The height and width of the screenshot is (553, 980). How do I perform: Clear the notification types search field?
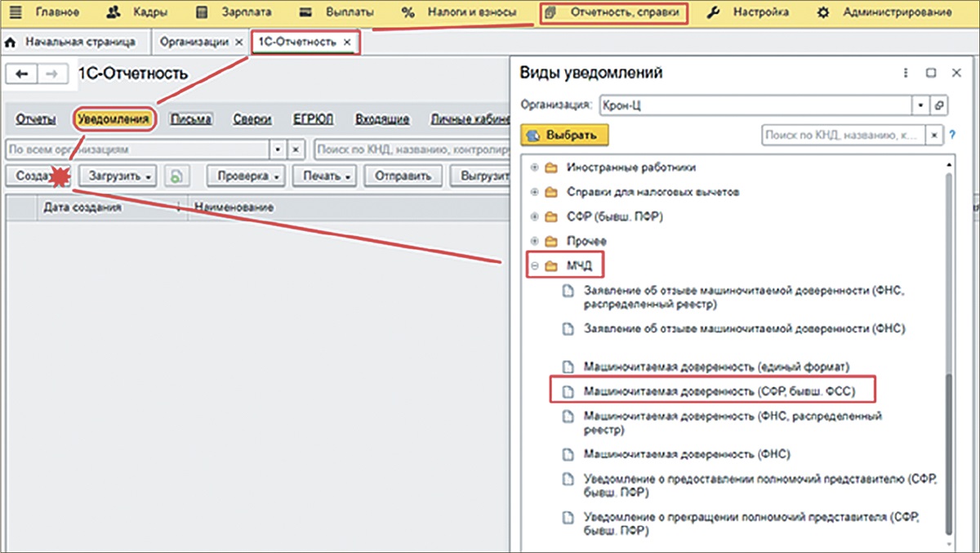tap(936, 135)
